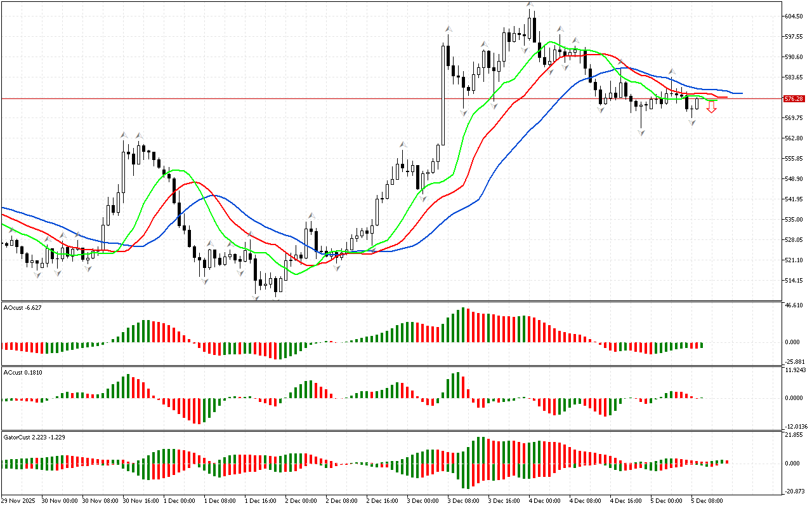Click the tallest green bar in AOcust histogram
Screen dimensions: 812x508
464,325
